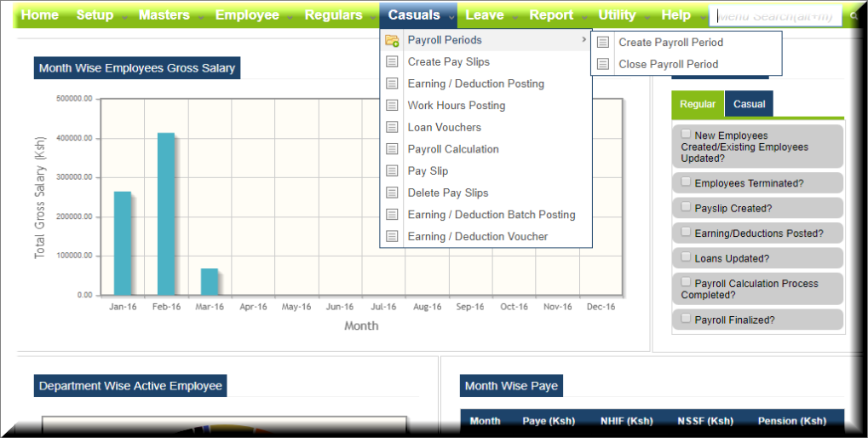Click the icon next to Loan Vouchers

[392, 128]
